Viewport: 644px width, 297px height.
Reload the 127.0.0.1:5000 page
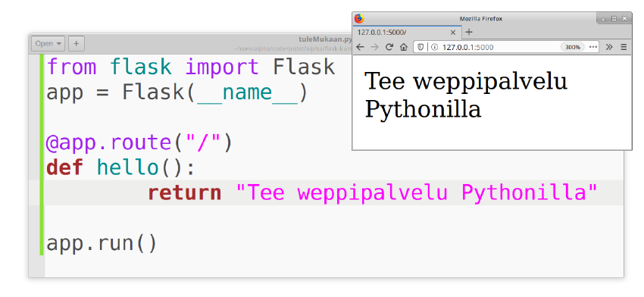tap(389, 47)
